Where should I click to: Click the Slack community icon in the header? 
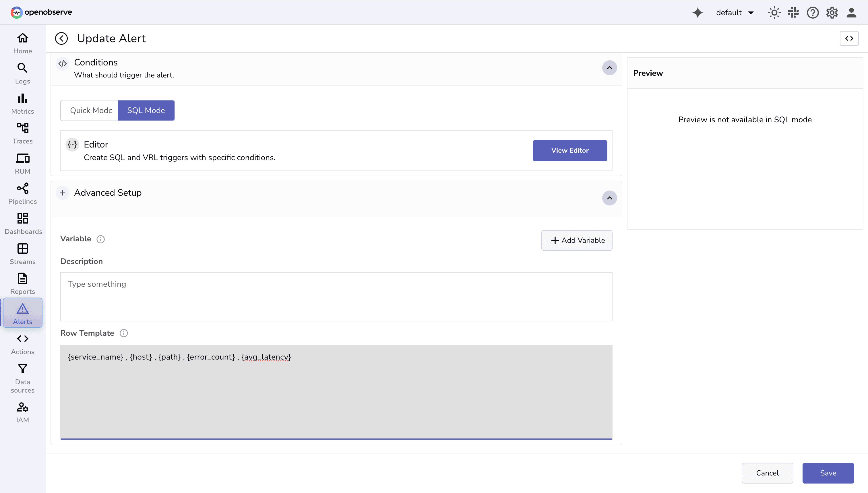(x=793, y=13)
